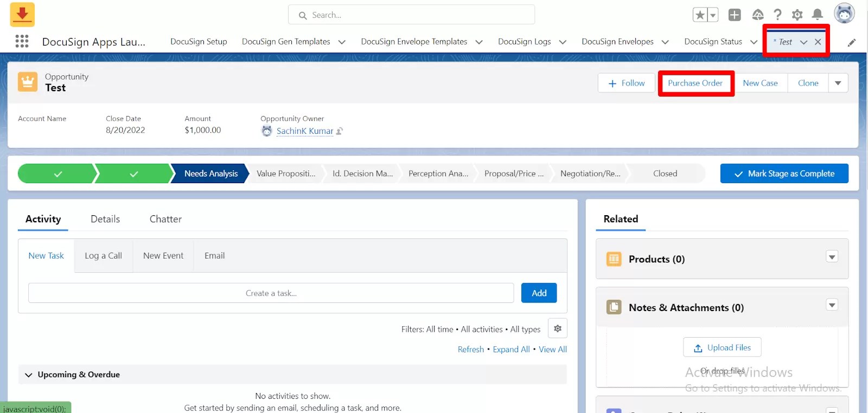View notifications bell icon
The height and width of the screenshot is (413, 868).
[817, 15]
